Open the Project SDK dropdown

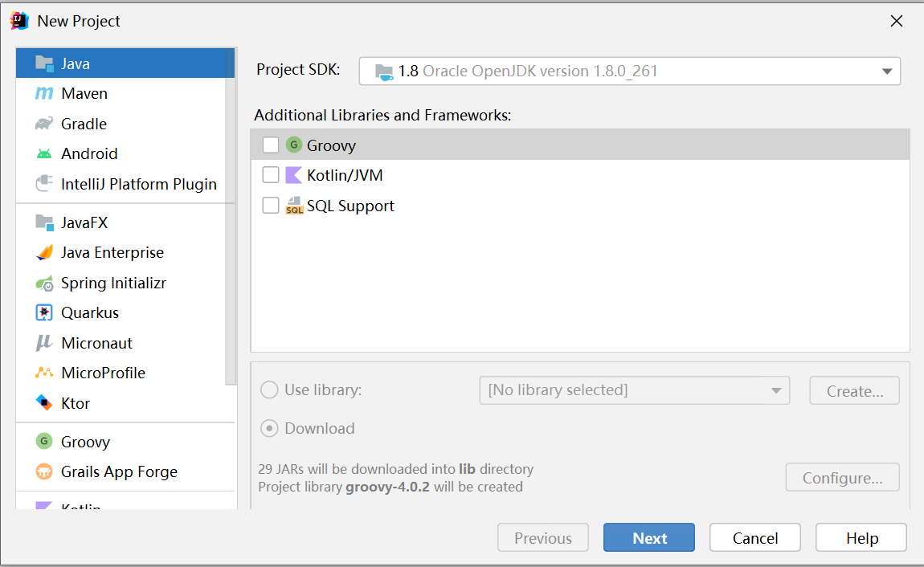point(629,71)
